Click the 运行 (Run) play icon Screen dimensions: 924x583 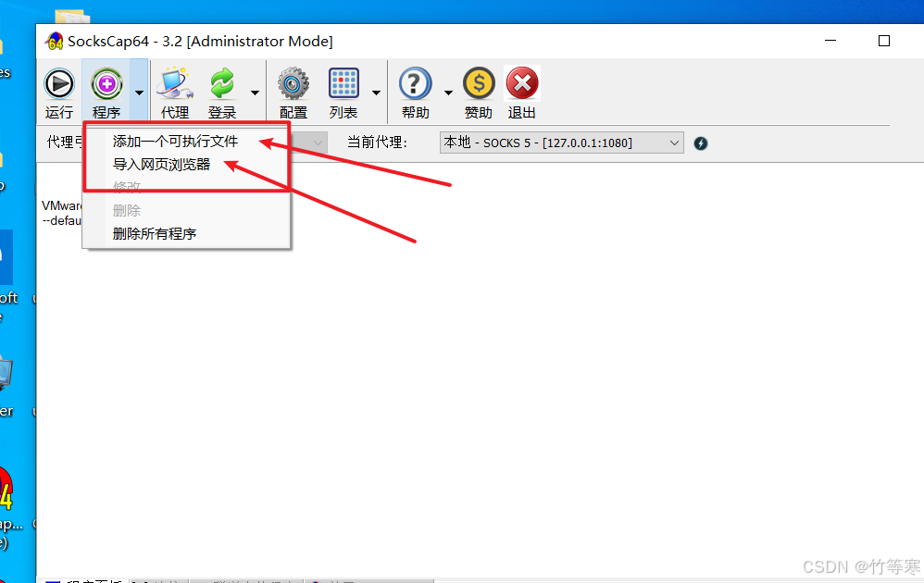click(x=59, y=84)
